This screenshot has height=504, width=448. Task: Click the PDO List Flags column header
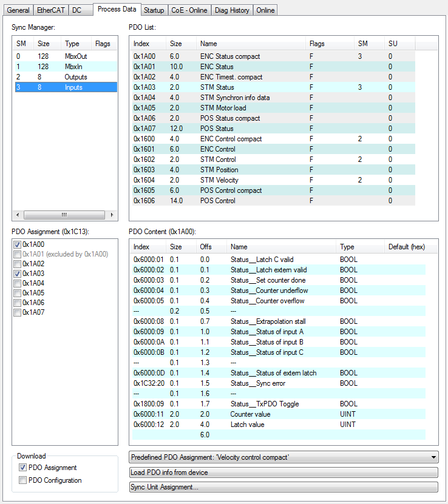tap(330, 44)
